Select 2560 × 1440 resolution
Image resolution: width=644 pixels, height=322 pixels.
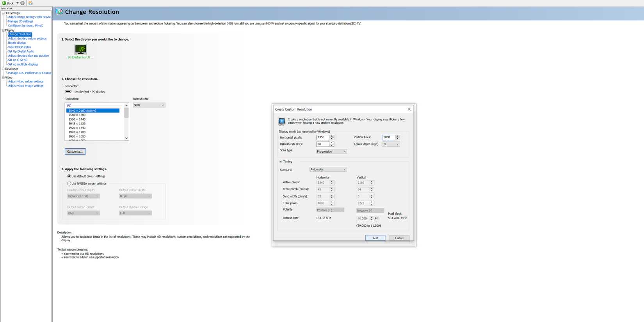tap(77, 119)
